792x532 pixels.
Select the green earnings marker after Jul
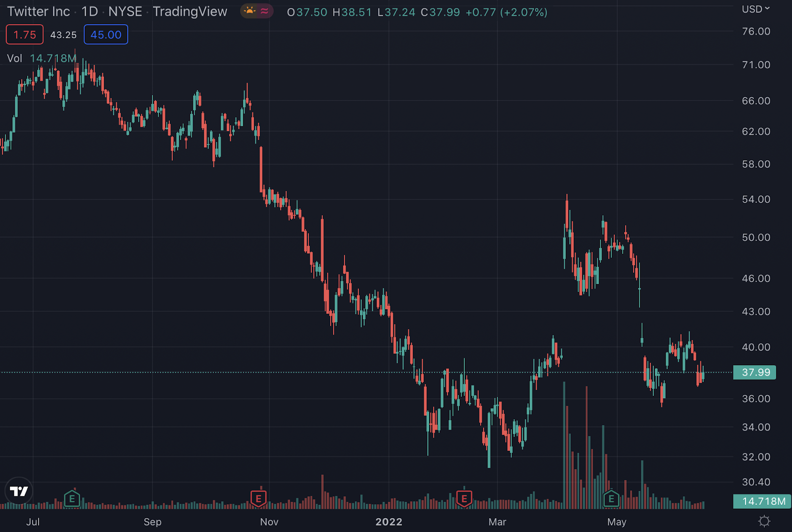72,498
